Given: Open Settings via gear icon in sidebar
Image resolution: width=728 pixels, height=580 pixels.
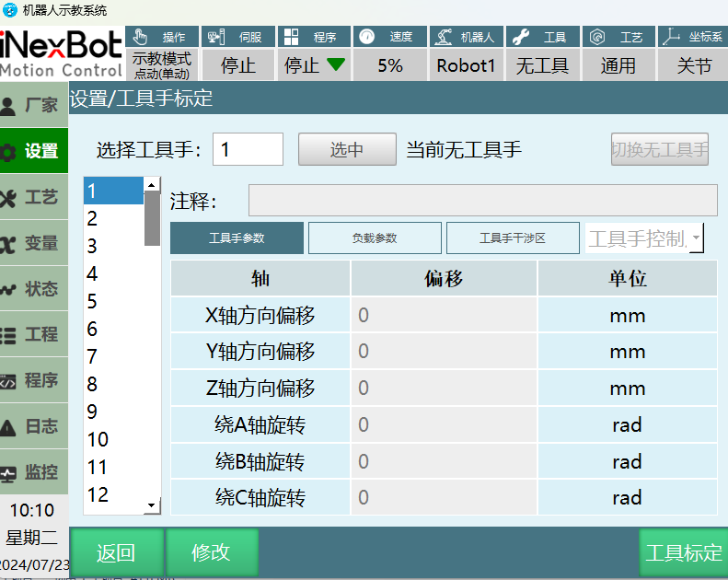Looking at the screenshot, I should pyautogui.click(x=9, y=152).
